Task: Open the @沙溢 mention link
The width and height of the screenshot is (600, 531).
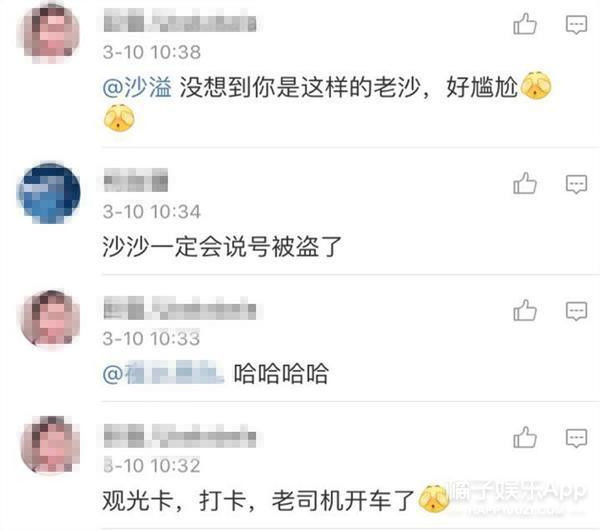Action: pyautogui.click(x=137, y=87)
